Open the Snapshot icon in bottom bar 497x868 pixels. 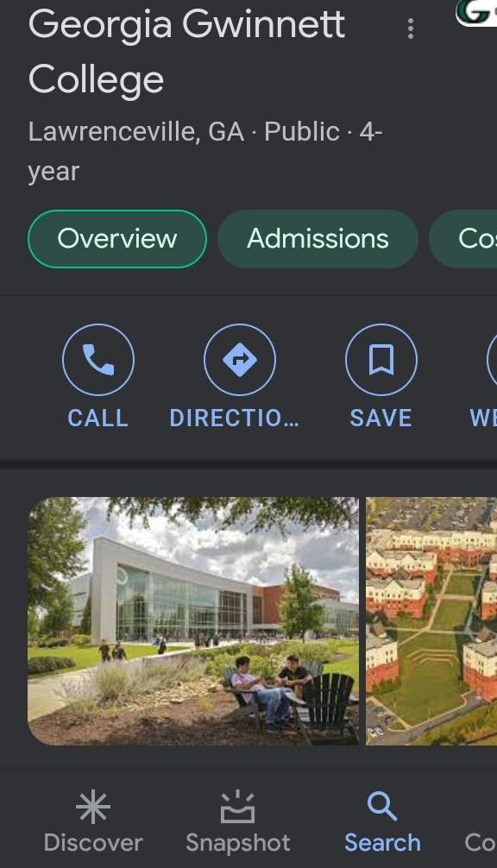pyautogui.click(x=238, y=807)
